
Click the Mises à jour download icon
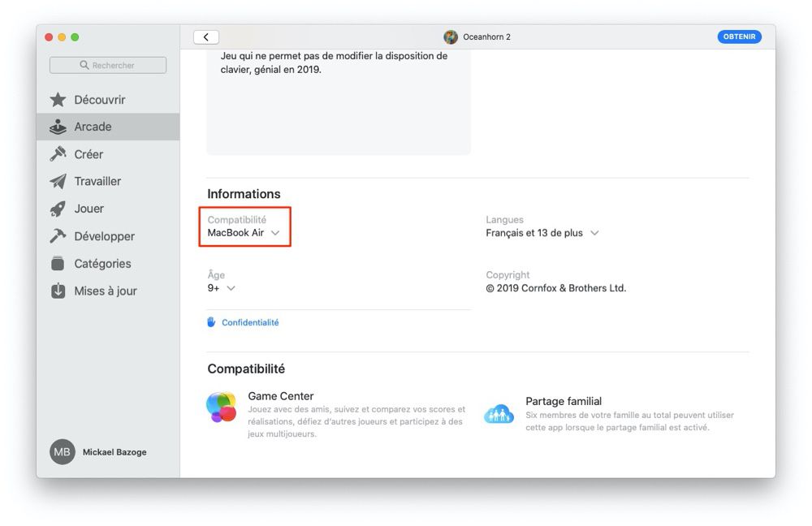(x=58, y=291)
